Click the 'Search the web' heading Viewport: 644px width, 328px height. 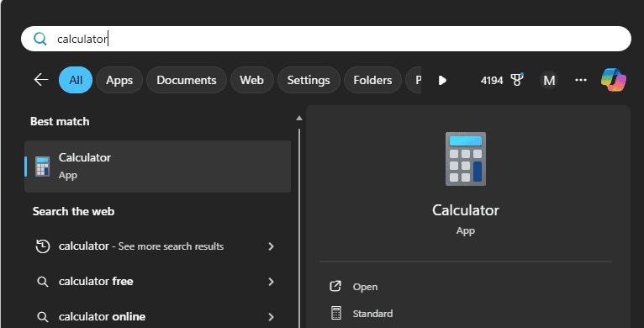pos(73,211)
